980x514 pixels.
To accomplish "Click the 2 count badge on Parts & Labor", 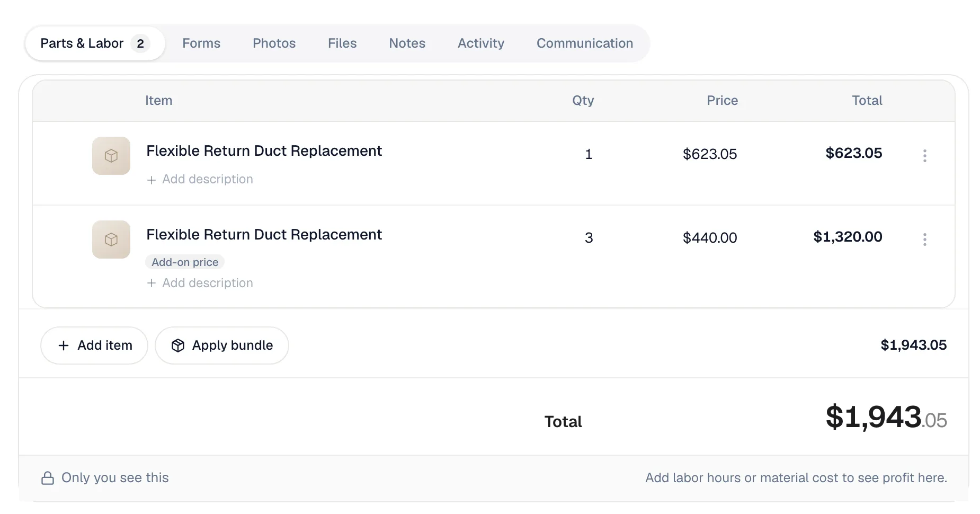I will (x=140, y=43).
